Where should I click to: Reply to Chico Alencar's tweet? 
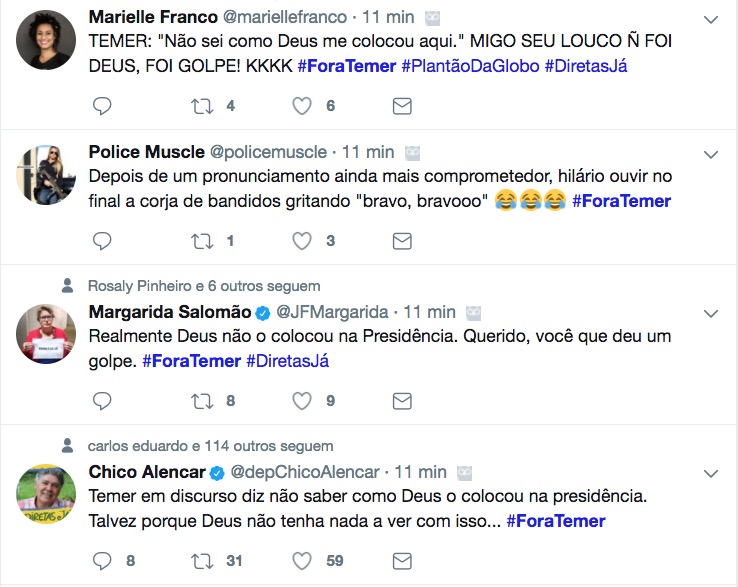coord(102,561)
